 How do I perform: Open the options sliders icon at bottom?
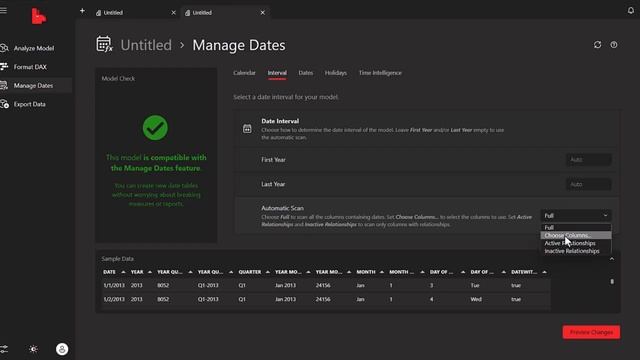(x=4, y=349)
